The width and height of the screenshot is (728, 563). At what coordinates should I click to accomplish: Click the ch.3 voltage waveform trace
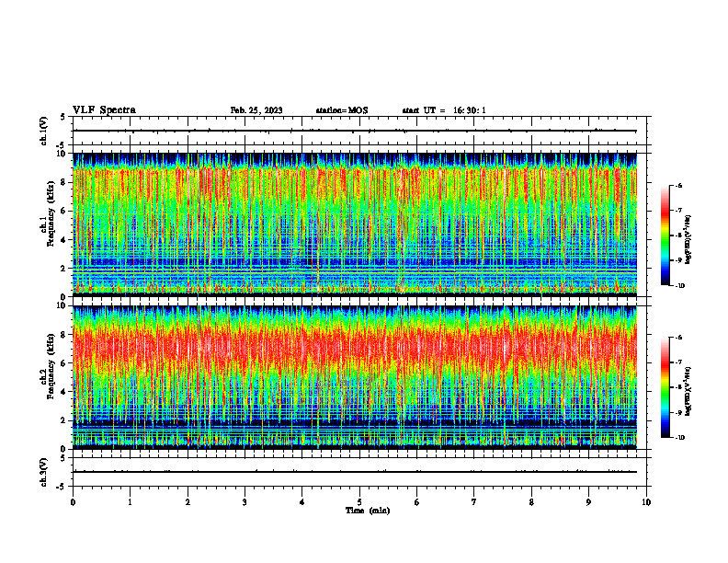(x=355, y=472)
